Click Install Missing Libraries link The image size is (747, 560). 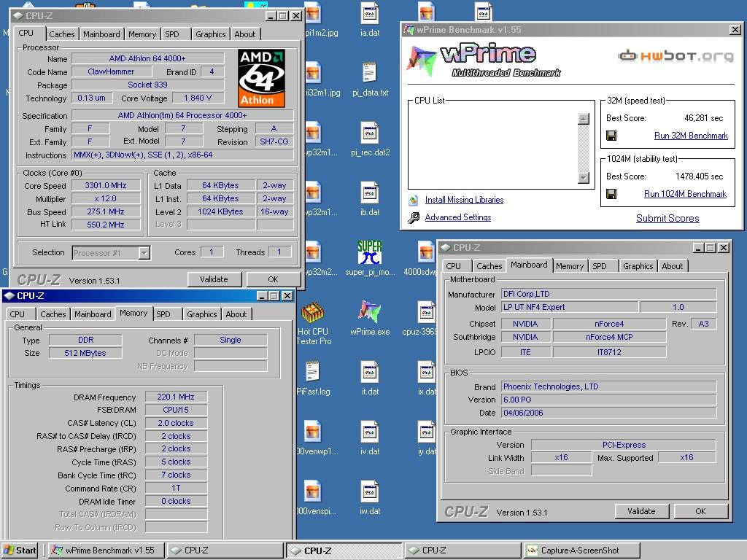[x=464, y=200]
